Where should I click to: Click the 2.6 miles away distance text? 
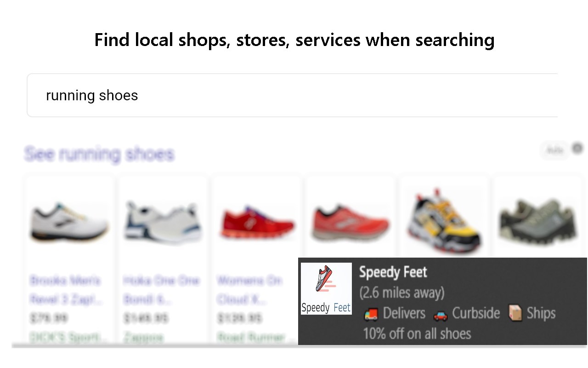coord(401,293)
